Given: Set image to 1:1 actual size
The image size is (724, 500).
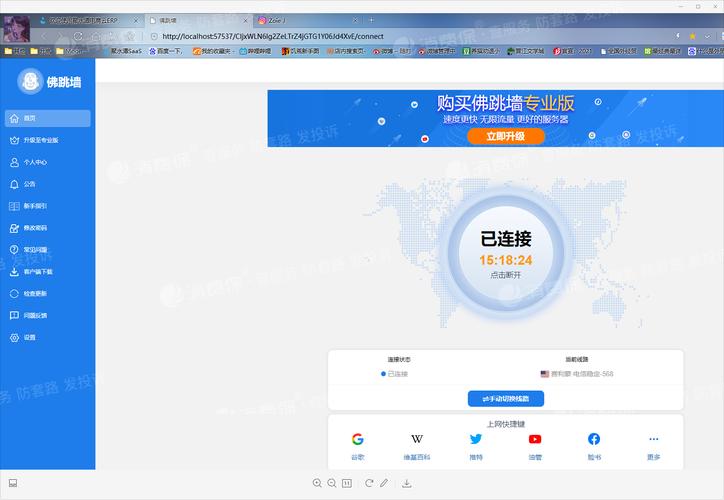Looking at the screenshot, I should pos(347,483).
